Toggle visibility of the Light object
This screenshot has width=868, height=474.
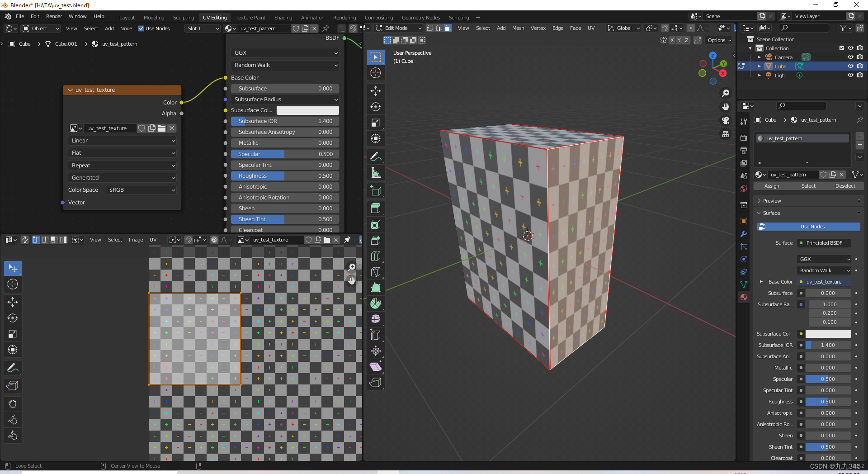[x=850, y=76]
